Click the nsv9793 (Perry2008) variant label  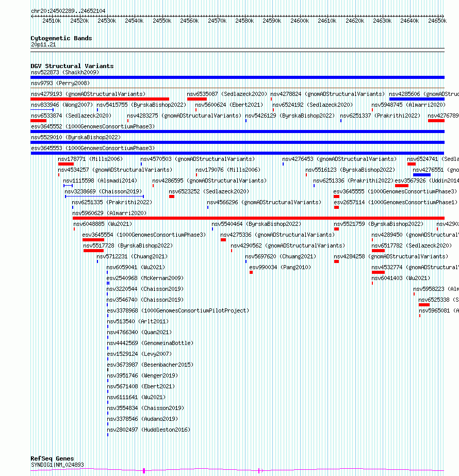(x=60, y=83)
